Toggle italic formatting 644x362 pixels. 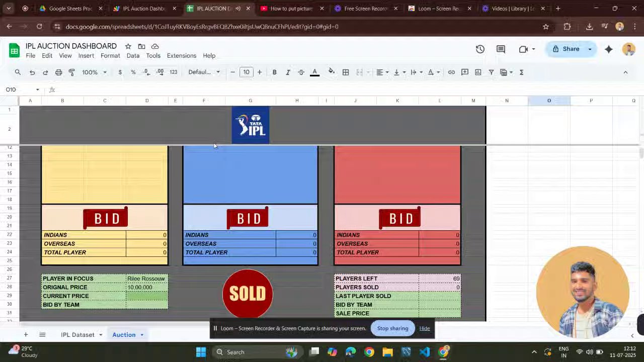click(x=288, y=72)
